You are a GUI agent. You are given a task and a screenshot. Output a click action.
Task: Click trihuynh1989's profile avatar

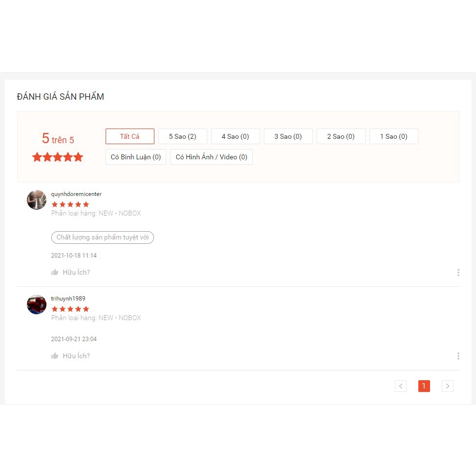[x=37, y=304]
